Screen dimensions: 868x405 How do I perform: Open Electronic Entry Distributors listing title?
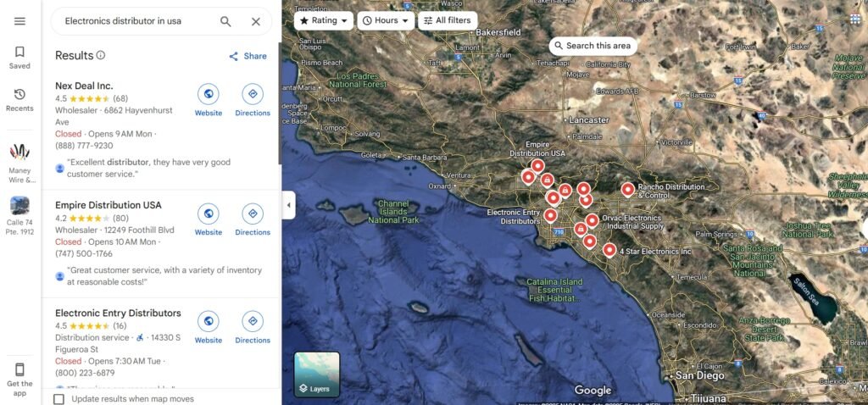coord(118,313)
